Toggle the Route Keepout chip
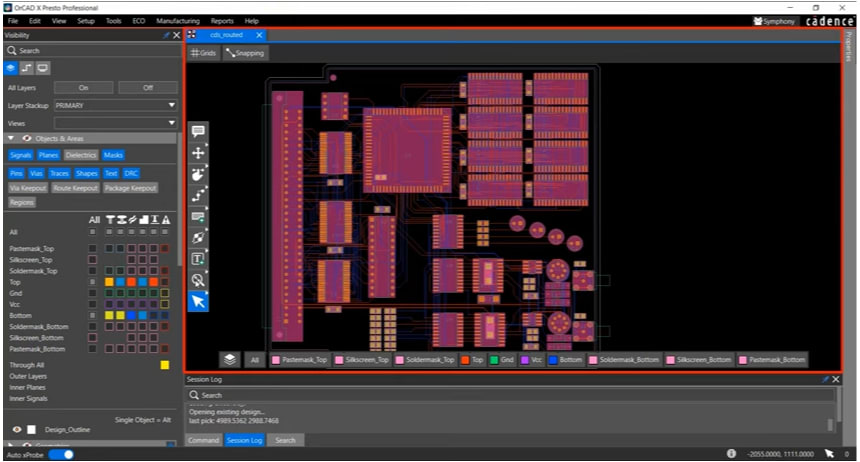860x462 pixels. pyautogui.click(x=76, y=188)
